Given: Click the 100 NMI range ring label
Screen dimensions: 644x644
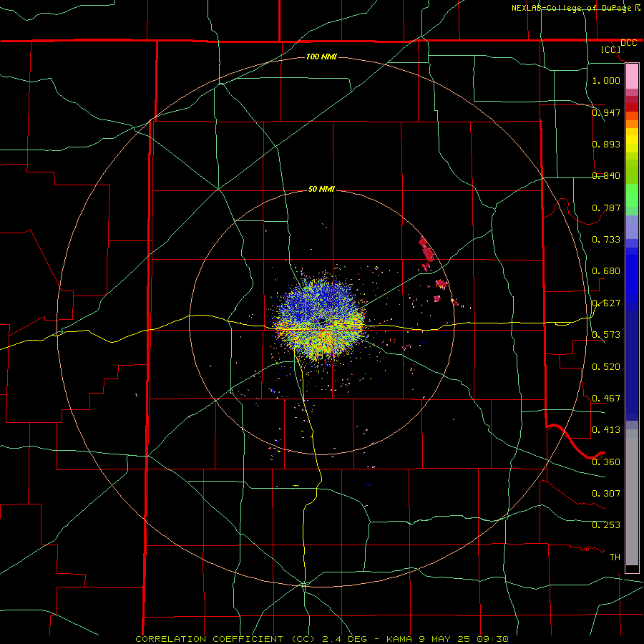Looking at the screenshot, I should pos(321,57).
